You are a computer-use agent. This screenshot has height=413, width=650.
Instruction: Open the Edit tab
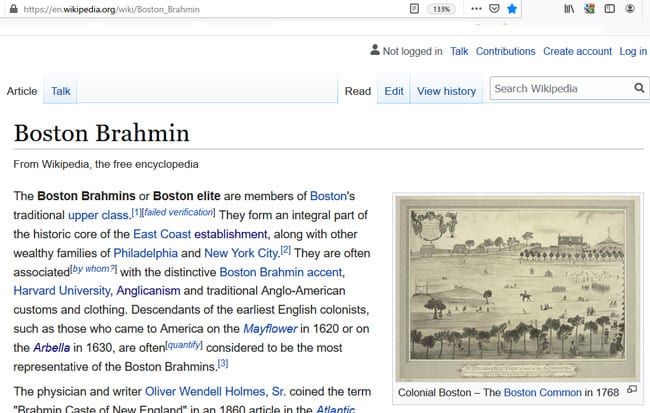coord(394,91)
